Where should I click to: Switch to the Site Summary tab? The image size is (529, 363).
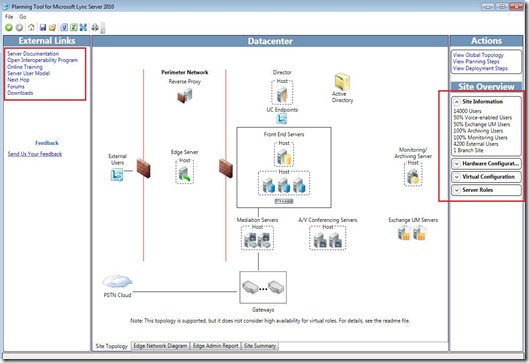[x=260, y=346]
